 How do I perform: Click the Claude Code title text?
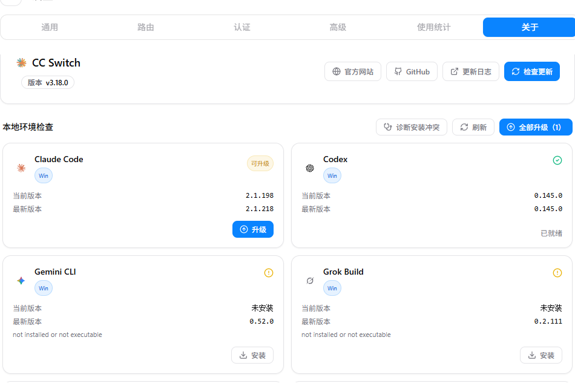[59, 159]
